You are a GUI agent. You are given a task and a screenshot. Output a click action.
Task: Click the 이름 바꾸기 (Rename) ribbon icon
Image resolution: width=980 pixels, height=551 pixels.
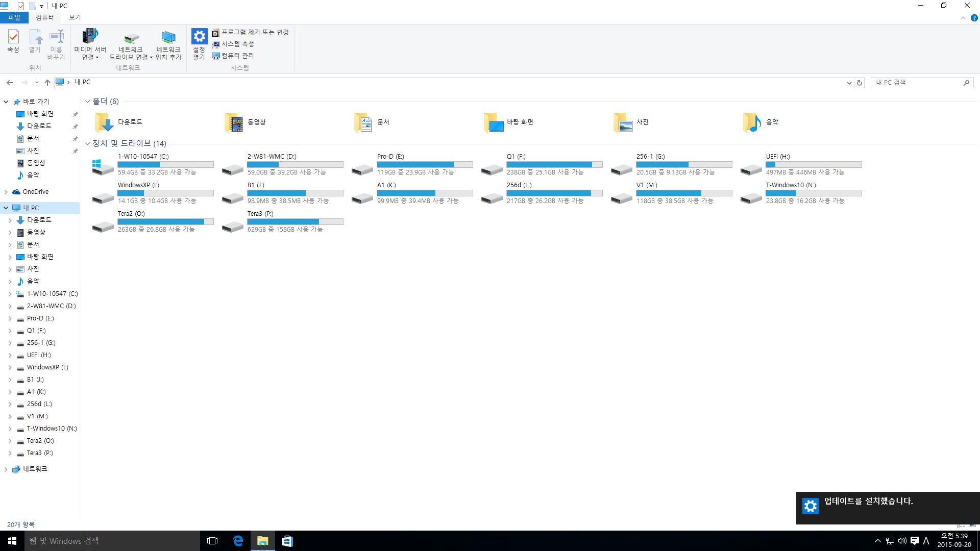tap(56, 44)
